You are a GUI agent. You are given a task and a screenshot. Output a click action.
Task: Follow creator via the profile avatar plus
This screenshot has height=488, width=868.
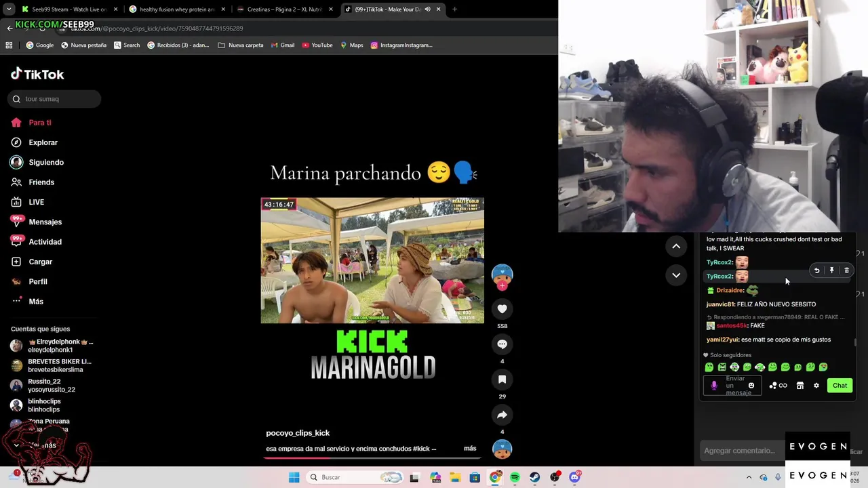pos(502,285)
